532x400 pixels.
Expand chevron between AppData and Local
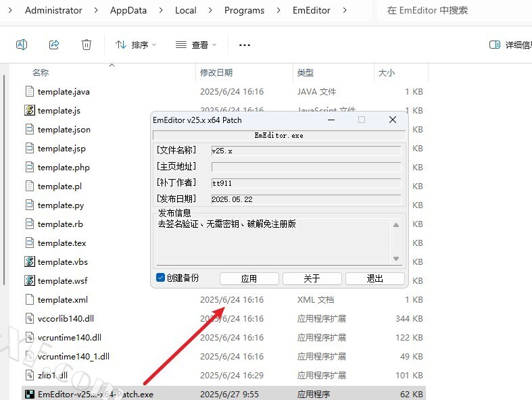pos(161,10)
